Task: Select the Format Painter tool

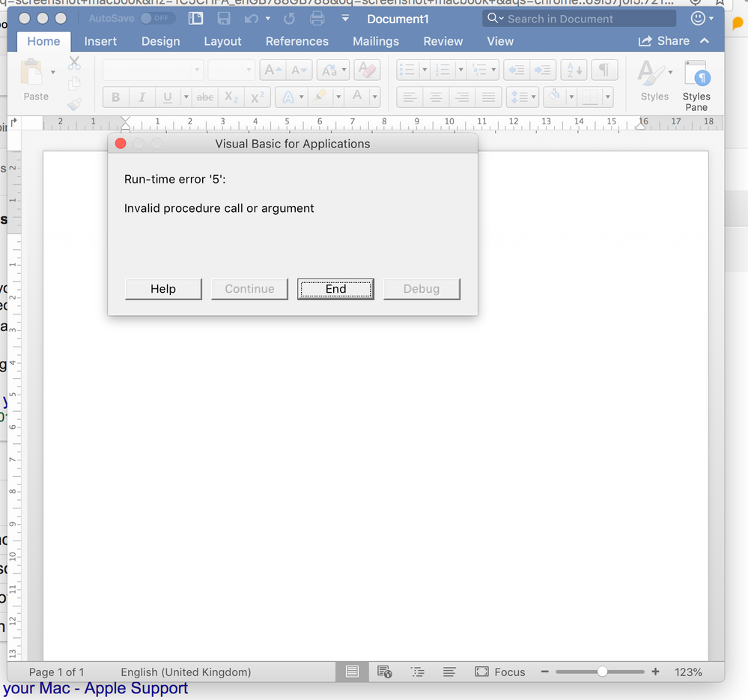Action: point(74,104)
